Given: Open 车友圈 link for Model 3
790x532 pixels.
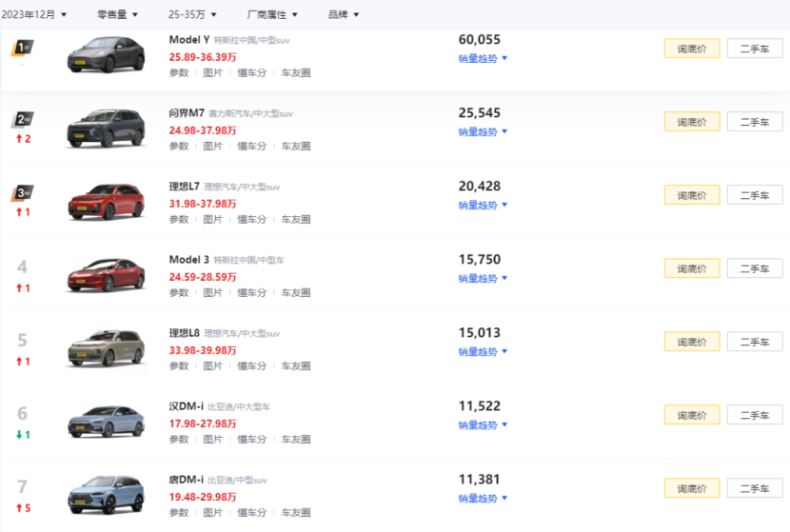Looking at the screenshot, I should (x=296, y=293).
